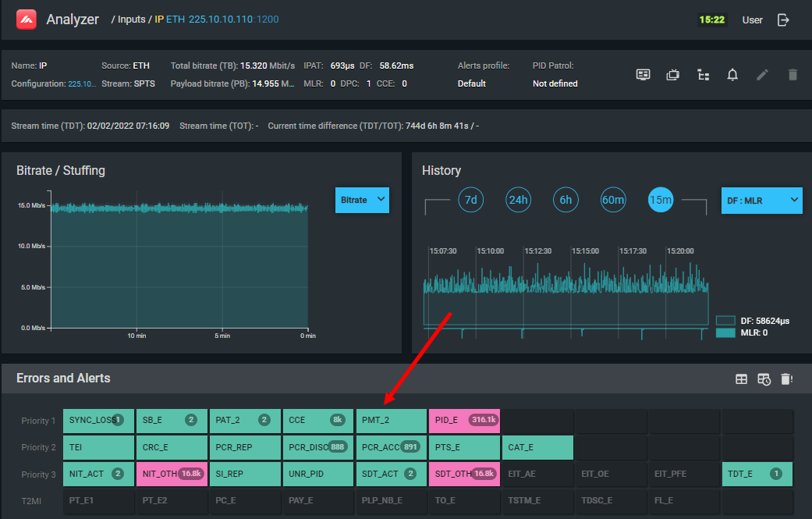Go to Inputs in the breadcrumb
The image size is (812, 519).
[132, 20]
